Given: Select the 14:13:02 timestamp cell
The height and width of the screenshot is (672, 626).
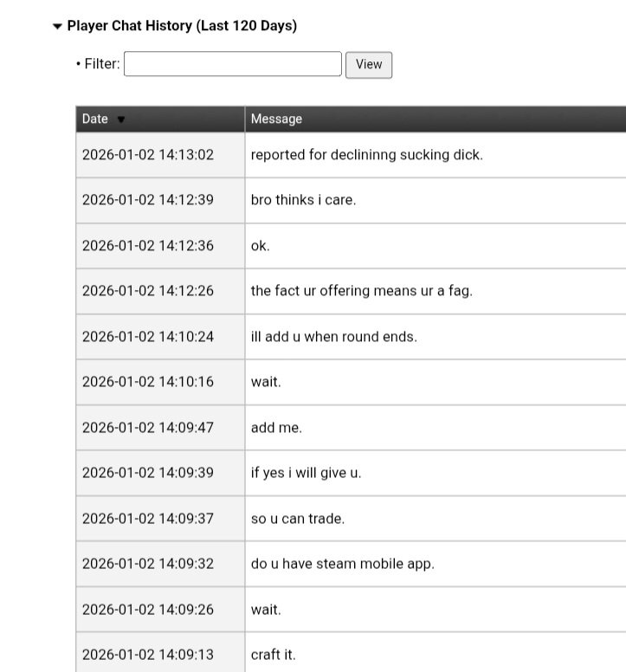Looking at the screenshot, I should point(148,155).
